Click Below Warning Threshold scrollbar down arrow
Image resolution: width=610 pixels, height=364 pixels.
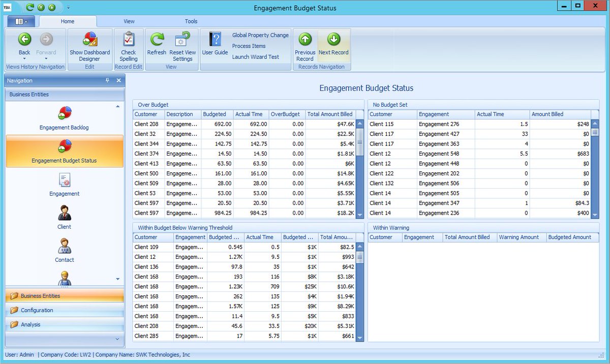[x=360, y=338]
